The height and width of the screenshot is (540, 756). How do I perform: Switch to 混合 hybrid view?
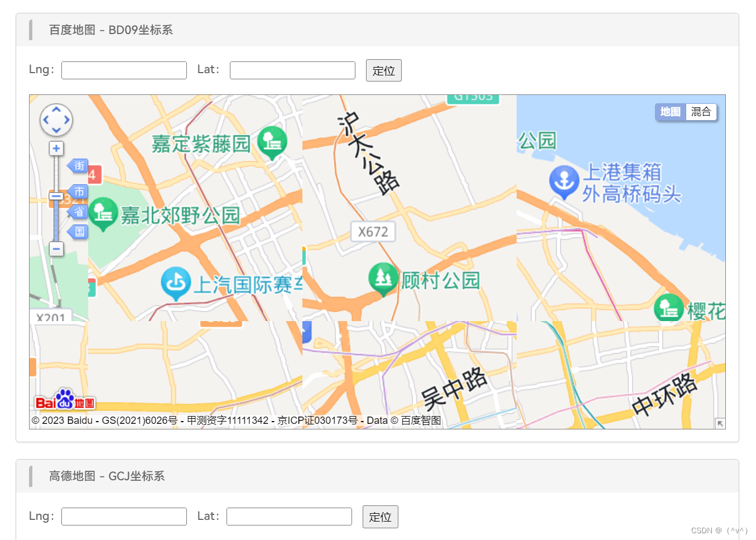pos(701,112)
